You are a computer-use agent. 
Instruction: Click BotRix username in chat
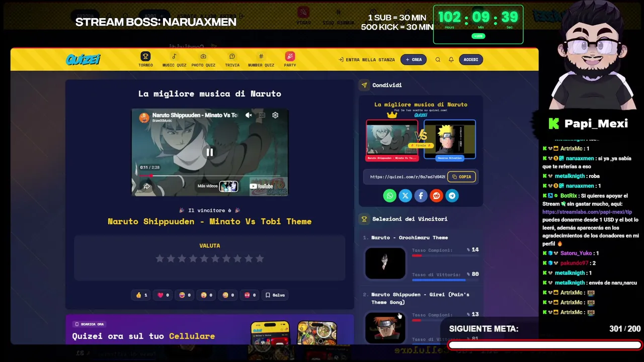point(569,196)
